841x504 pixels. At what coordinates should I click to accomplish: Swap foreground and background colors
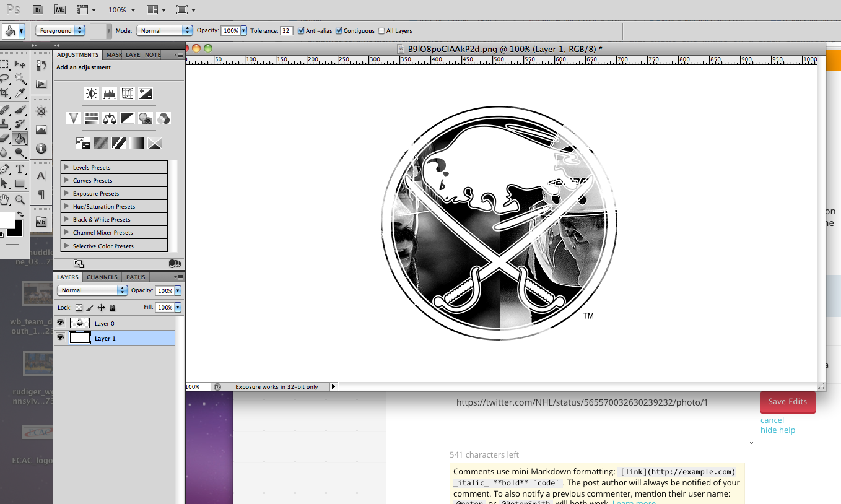tap(20, 214)
